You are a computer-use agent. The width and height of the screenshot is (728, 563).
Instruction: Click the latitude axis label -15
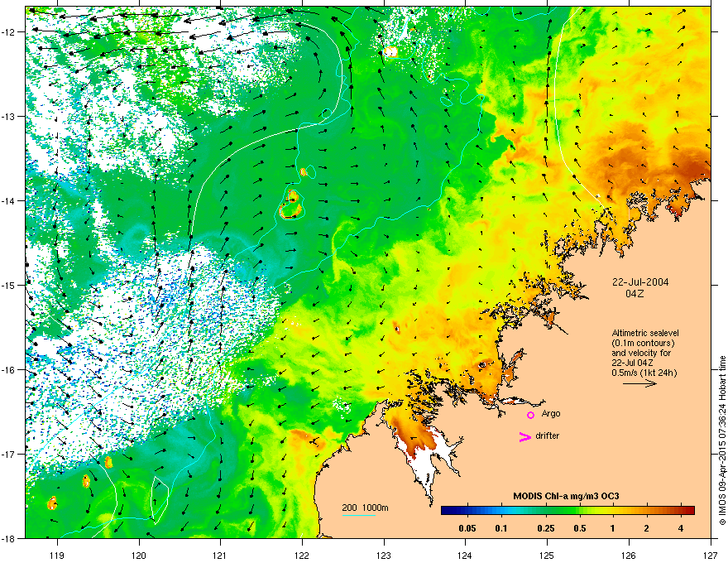pyautogui.click(x=9, y=285)
